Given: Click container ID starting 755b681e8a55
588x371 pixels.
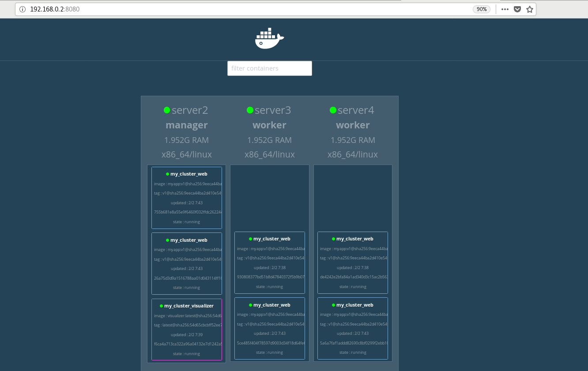Looking at the screenshot, I should 188,212.
